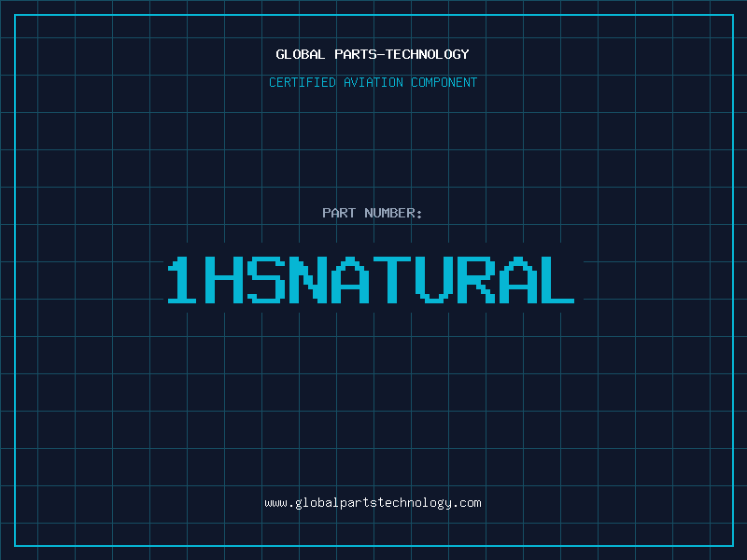Click the letter T in the part number

391,280
